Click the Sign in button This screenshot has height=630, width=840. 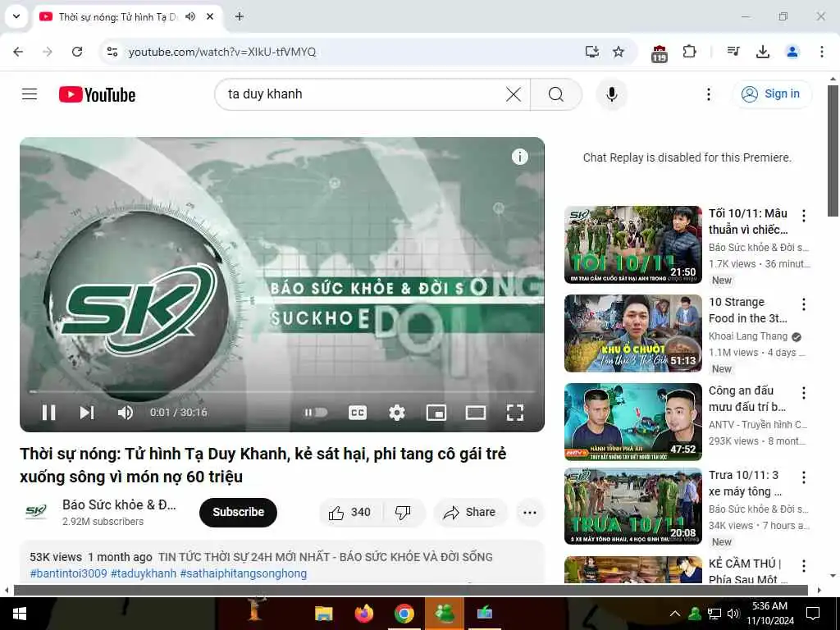pyautogui.click(x=771, y=94)
